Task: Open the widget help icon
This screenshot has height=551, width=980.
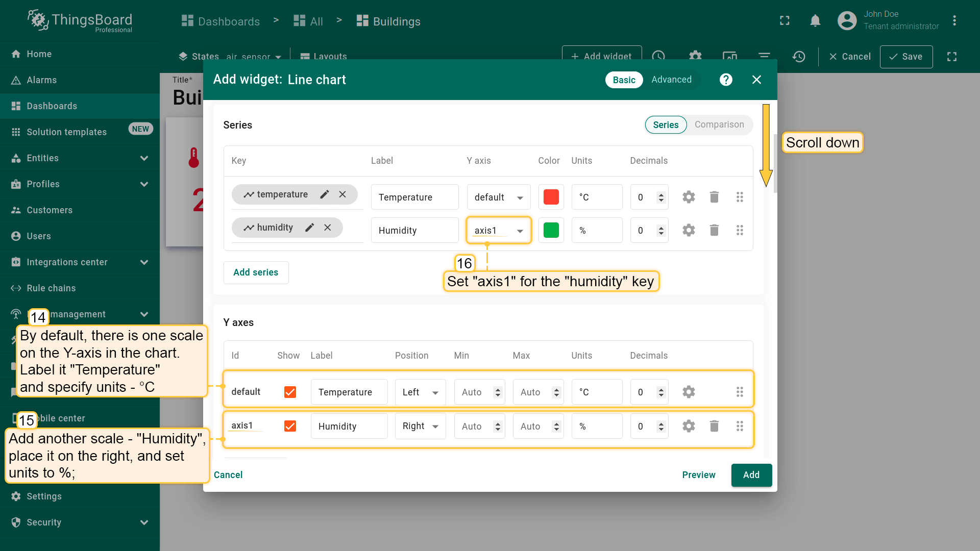Action: [726, 80]
